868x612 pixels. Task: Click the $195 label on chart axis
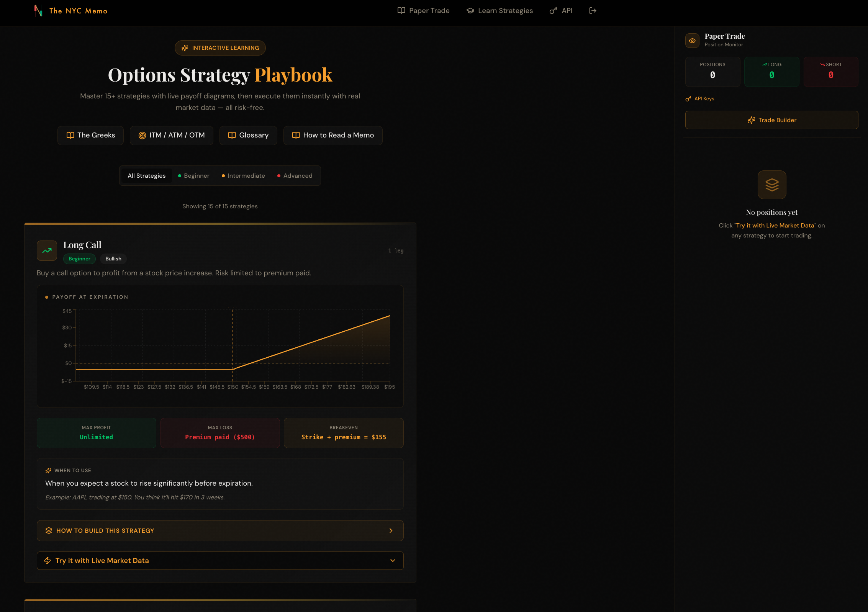pyautogui.click(x=390, y=387)
